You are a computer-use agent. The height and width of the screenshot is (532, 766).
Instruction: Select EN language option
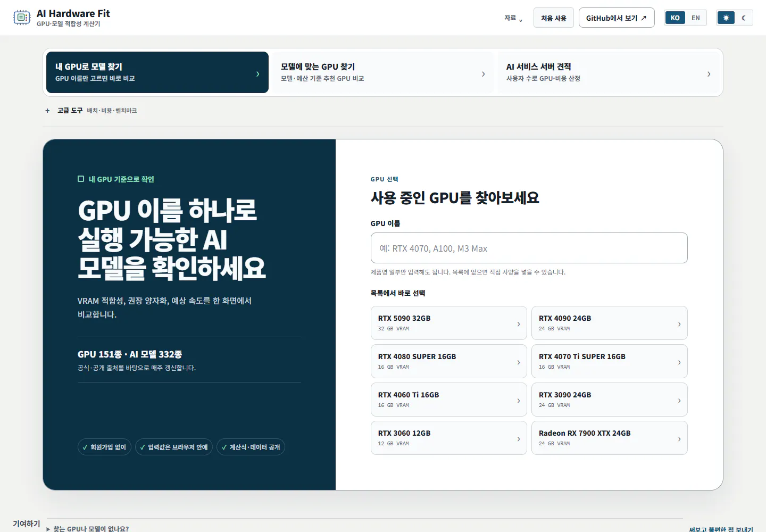[x=696, y=18]
